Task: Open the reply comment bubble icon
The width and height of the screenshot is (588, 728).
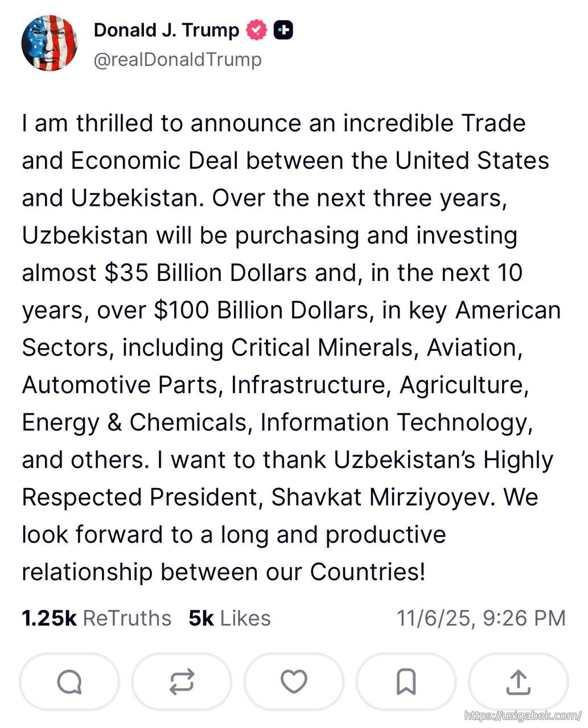Action: pos(69,681)
